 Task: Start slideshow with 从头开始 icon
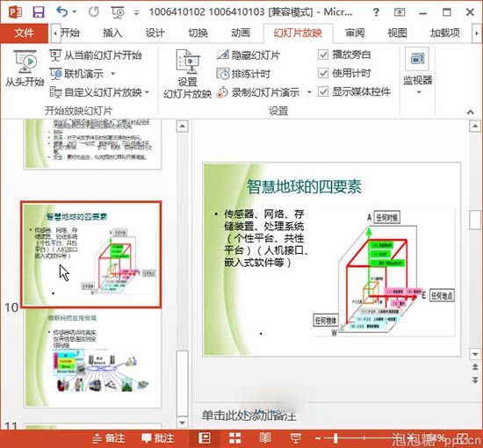[x=25, y=69]
